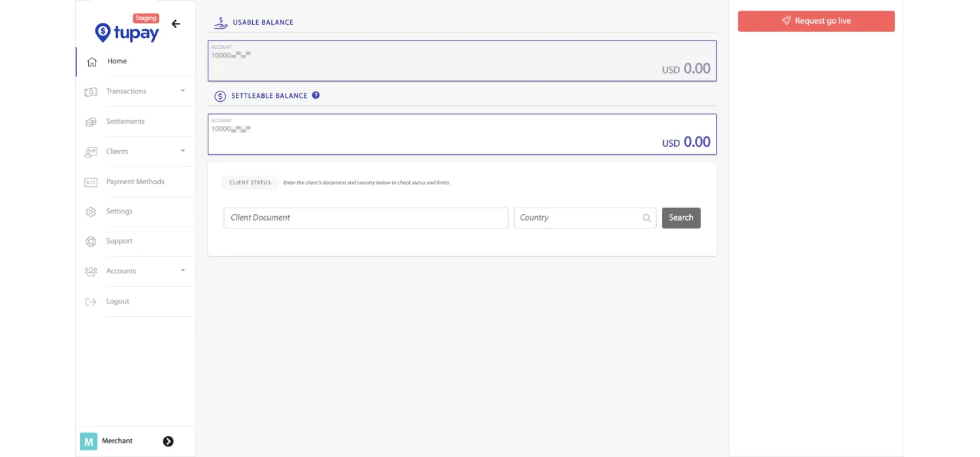Click the Clients icon in sidebar

91,152
